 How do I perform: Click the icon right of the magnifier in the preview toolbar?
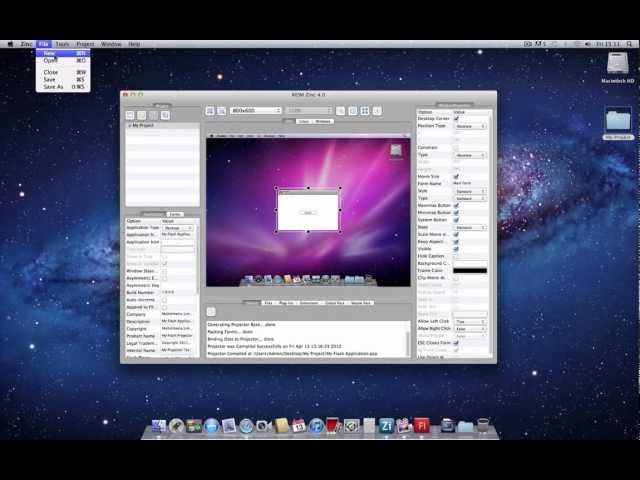tap(353, 111)
